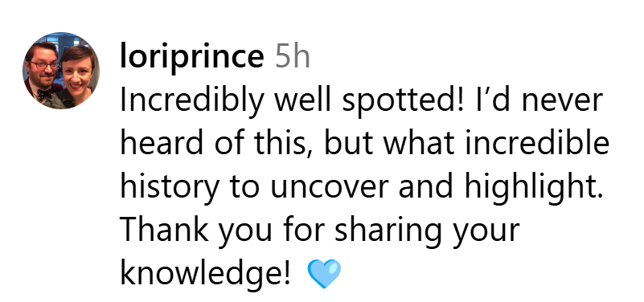644x302 pixels.
Task: Click the word "incredible" on second line
Action: tap(537, 144)
